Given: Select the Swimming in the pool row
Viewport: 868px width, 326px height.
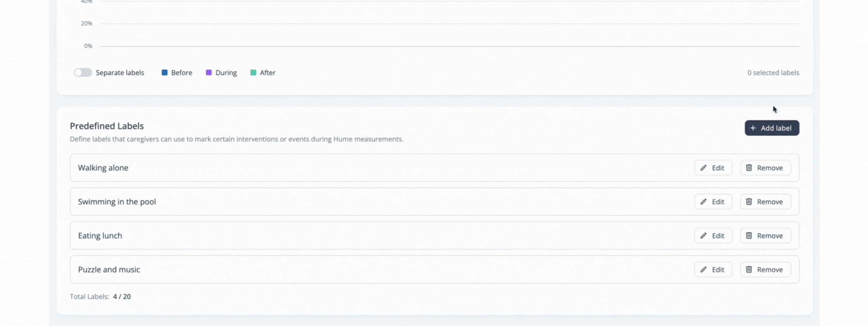Looking at the screenshot, I should 117,202.
